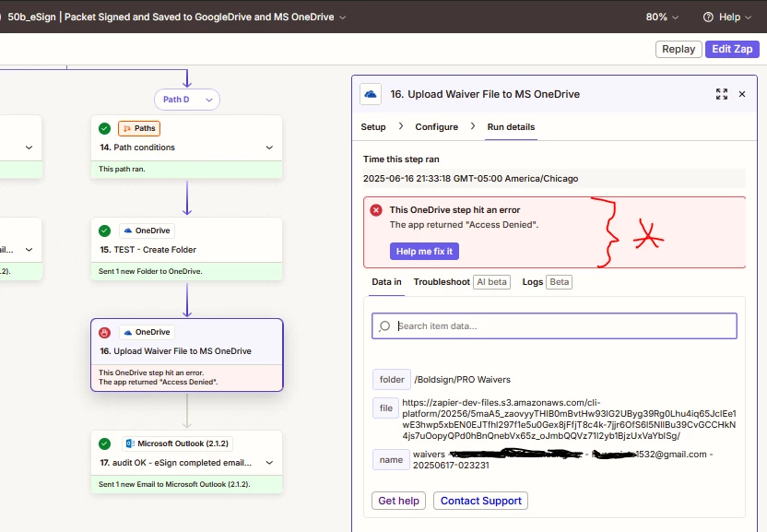Viewport: 767px width, 532px height.
Task: Click 'Sent 1 new Folder to OneDrive' status
Action: pyautogui.click(x=150, y=271)
